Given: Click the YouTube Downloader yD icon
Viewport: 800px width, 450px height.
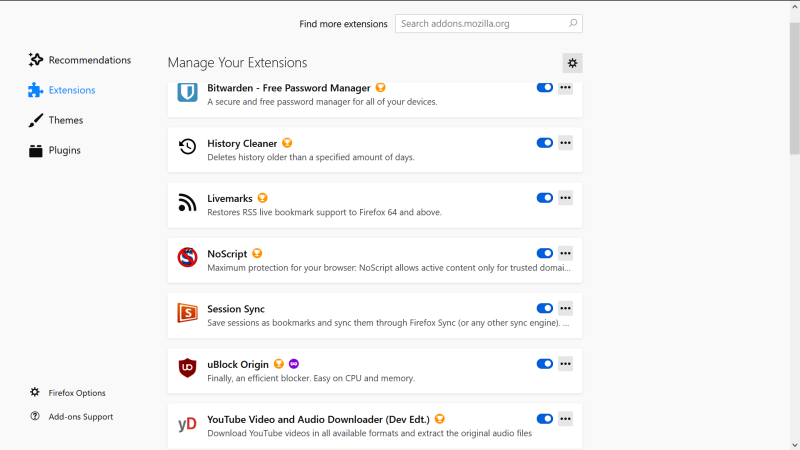Looking at the screenshot, I should (x=187, y=424).
